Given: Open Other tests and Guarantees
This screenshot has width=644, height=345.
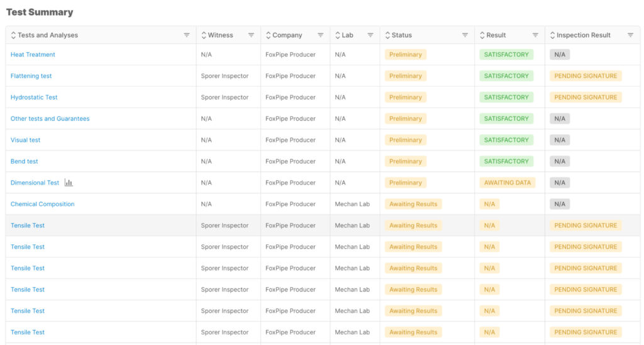Looking at the screenshot, I should point(50,118).
